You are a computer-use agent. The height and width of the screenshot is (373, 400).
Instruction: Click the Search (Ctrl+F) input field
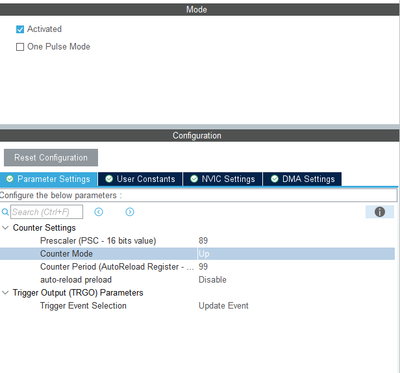click(47, 212)
